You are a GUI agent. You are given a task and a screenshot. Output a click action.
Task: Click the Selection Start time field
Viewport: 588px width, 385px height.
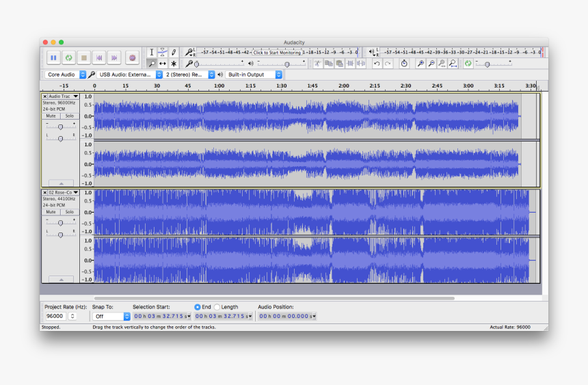(x=162, y=317)
